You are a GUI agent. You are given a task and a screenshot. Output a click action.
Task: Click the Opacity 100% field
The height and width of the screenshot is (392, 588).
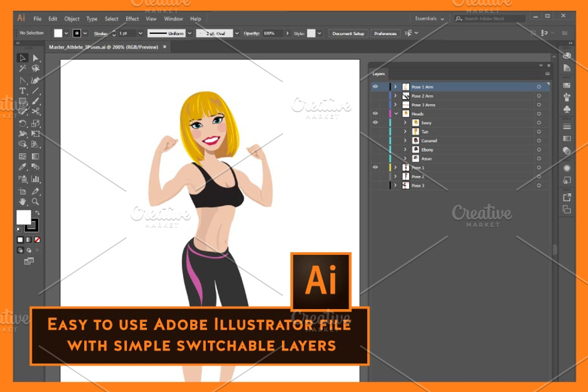[273, 33]
